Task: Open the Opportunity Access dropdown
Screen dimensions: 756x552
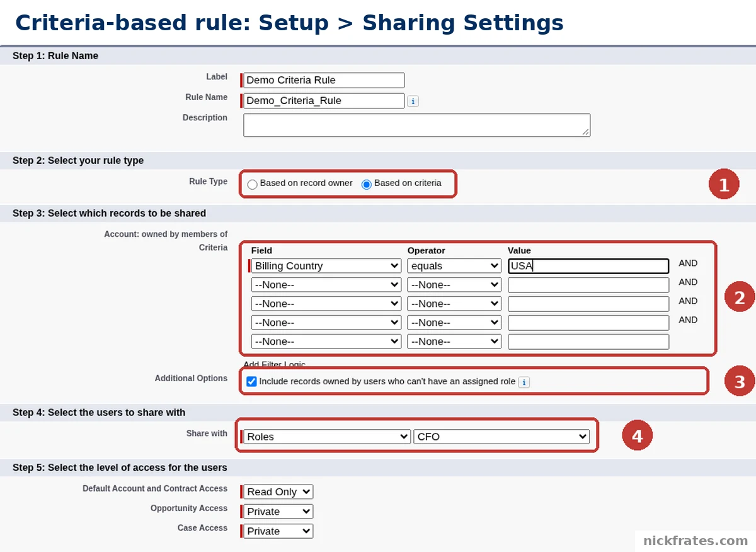Action: coord(278,512)
